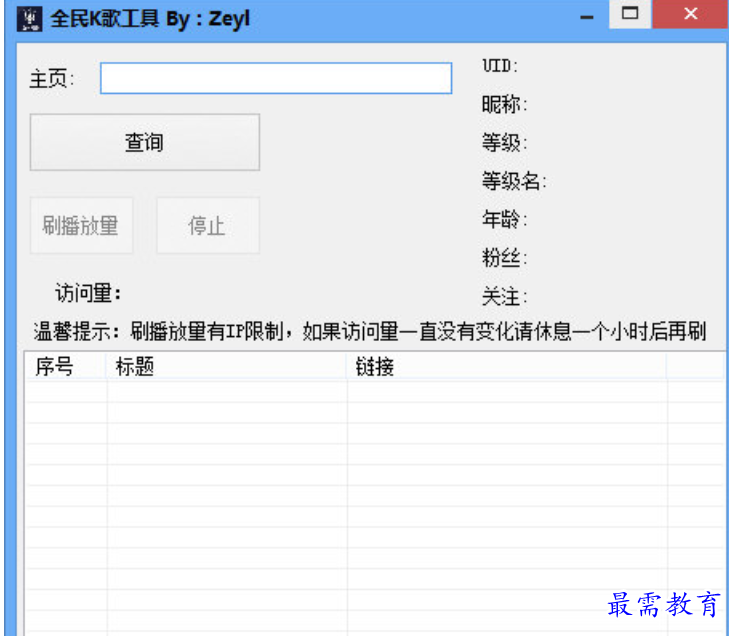Click the 访问量 label

coord(88,293)
